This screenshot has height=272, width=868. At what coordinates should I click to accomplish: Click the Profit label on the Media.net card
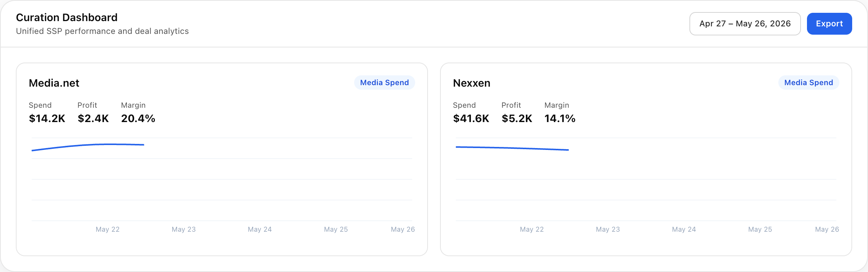pyautogui.click(x=87, y=105)
